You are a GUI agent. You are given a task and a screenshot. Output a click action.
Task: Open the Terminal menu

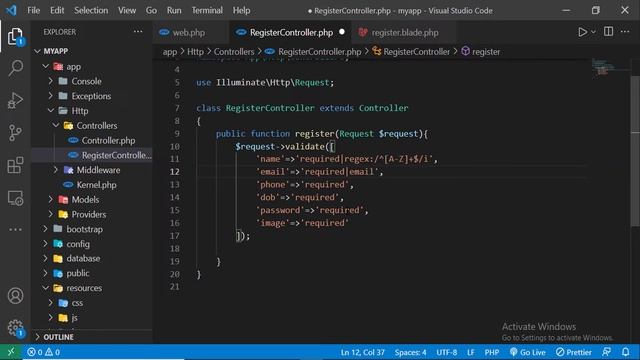click(x=207, y=10)
